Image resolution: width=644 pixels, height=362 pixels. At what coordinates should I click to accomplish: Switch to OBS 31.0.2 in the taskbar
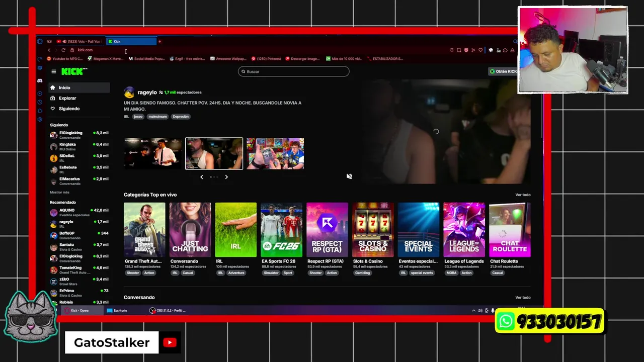point(169,311)
